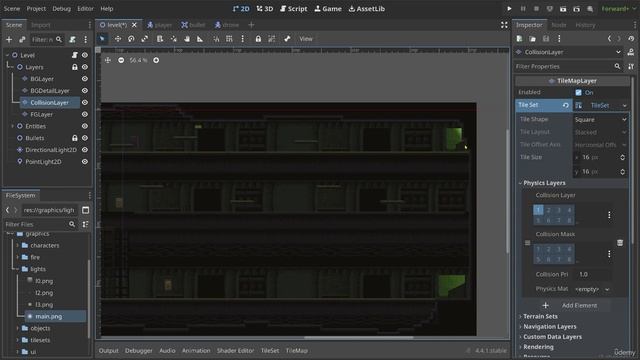Open the Debug menu

[x=61, y=9]
